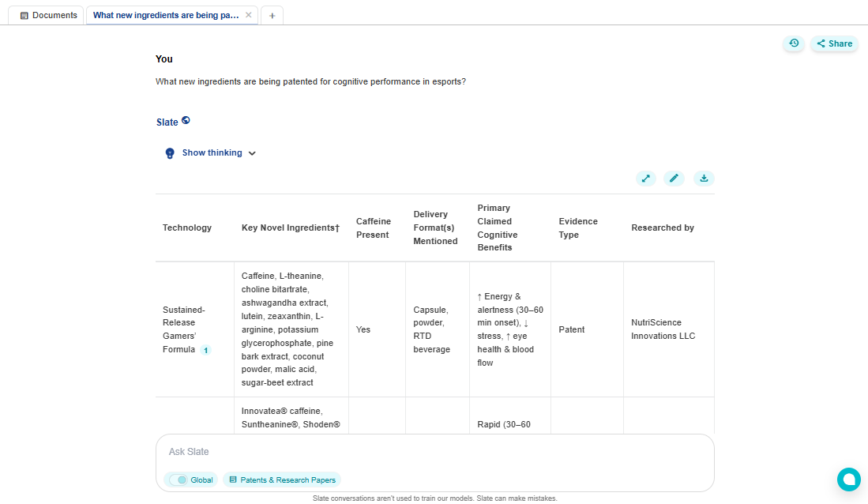
Task: Click the Researched by column header
Action: (663, 228)
